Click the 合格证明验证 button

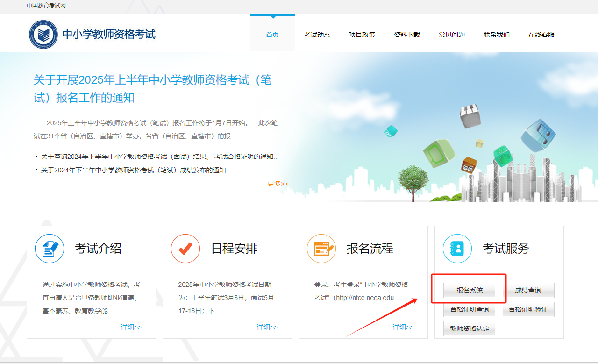[528, 309]
